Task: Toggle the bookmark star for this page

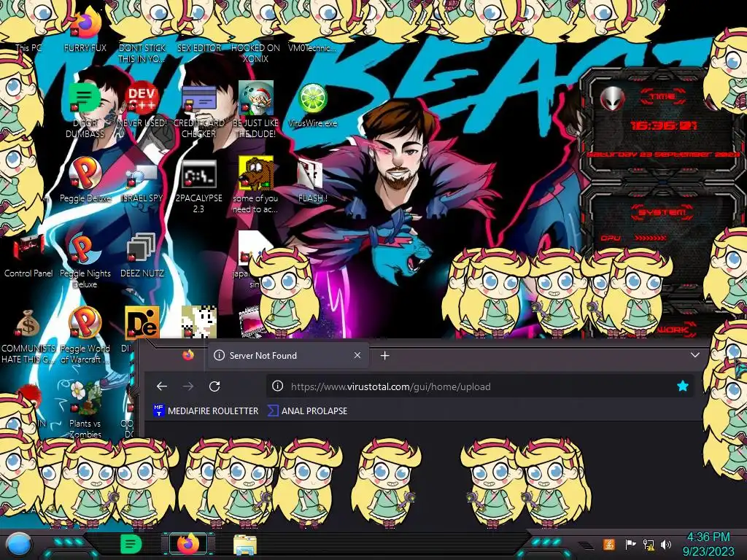Action: pos(683,386)
